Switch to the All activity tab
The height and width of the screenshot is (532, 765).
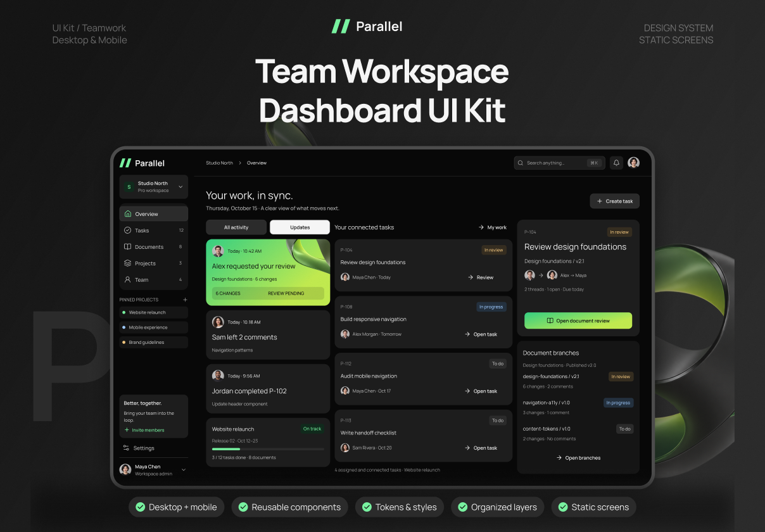click(x=236, y=227)
